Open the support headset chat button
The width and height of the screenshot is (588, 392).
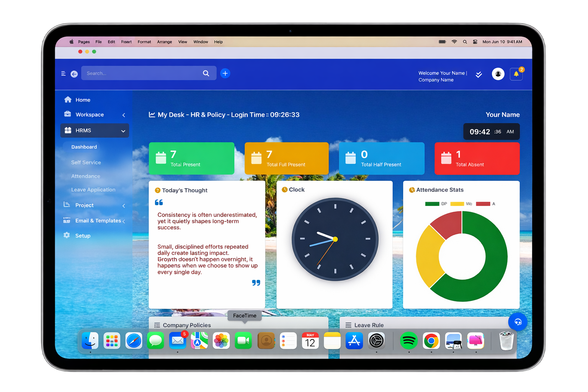coord(518,322)
